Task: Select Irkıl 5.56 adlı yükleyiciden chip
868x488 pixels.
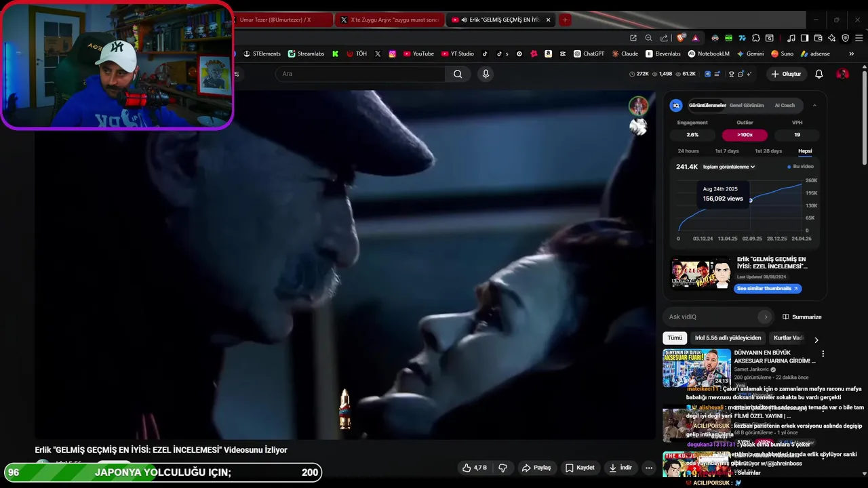Action: pos(728,338)
